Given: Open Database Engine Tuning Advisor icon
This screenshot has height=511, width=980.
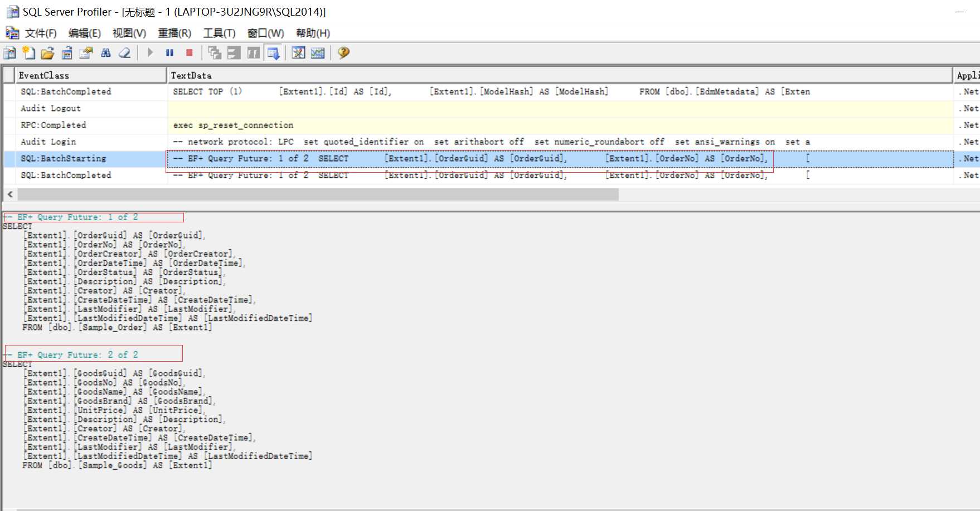Looking at the screenshot, I should 299,53.
